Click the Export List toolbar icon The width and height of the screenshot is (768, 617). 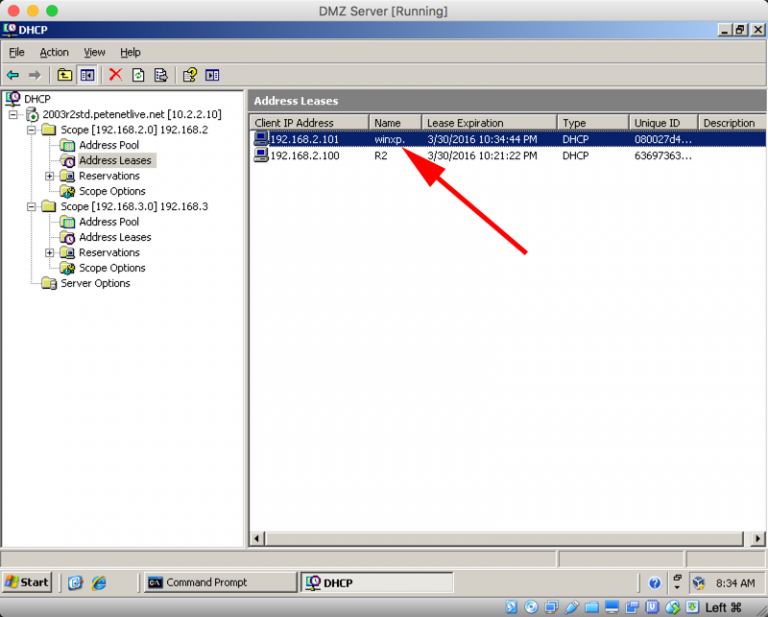tap(161, 75)
